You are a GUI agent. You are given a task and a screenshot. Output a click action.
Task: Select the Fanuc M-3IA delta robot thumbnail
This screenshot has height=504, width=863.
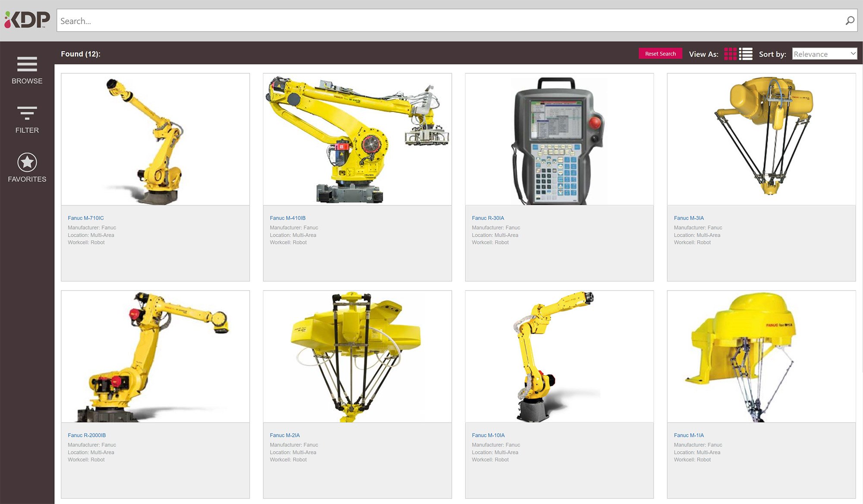click(x=761, y=139)
